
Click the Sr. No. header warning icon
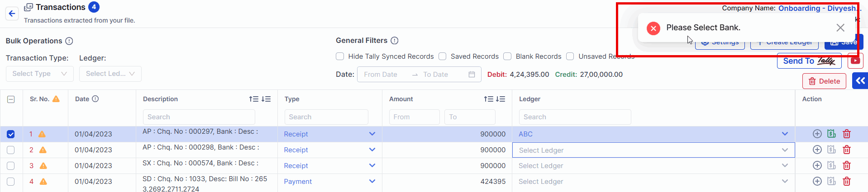(x=56, y=99)
